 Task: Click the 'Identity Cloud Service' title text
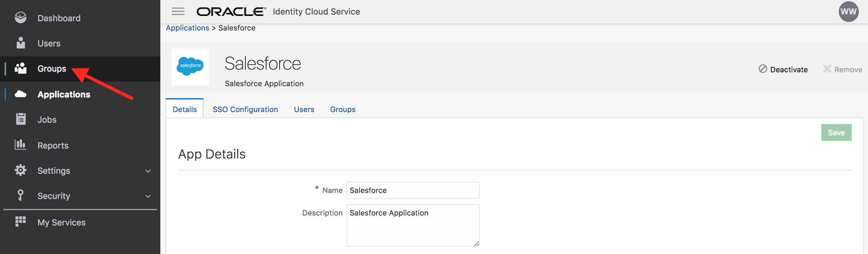pyautogui.click(x=316, y=12)
